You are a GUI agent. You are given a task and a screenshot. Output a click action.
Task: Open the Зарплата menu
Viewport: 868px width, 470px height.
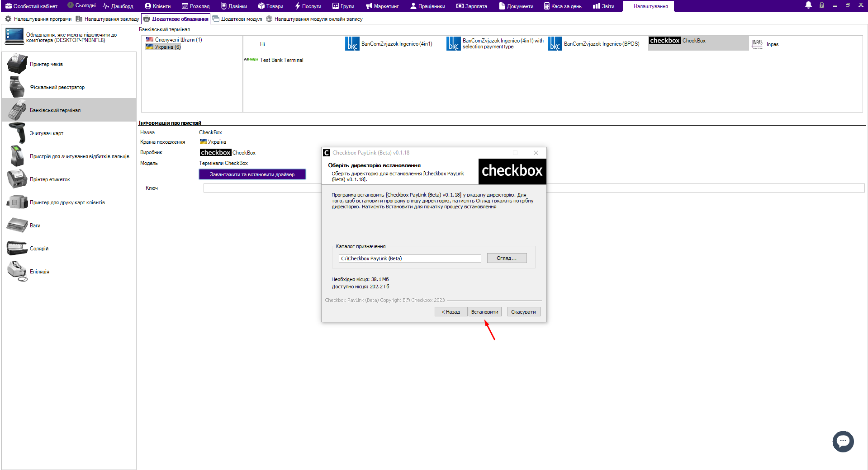click(x=472, y=6)
